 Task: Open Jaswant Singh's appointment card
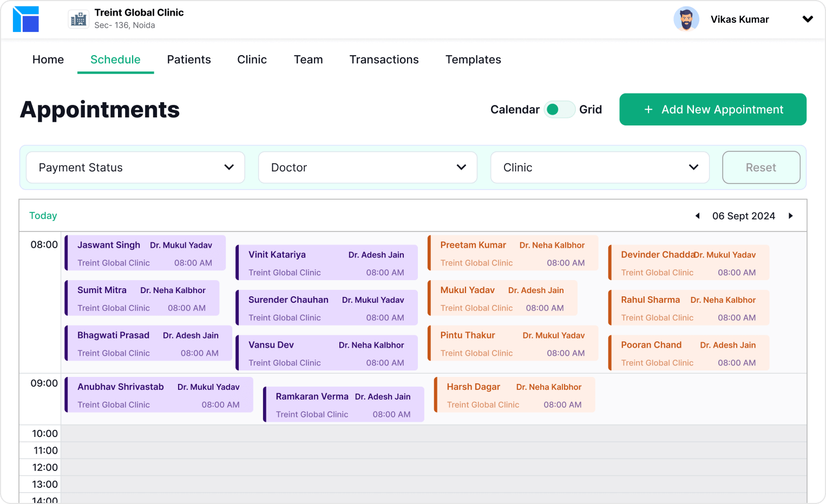145,253
